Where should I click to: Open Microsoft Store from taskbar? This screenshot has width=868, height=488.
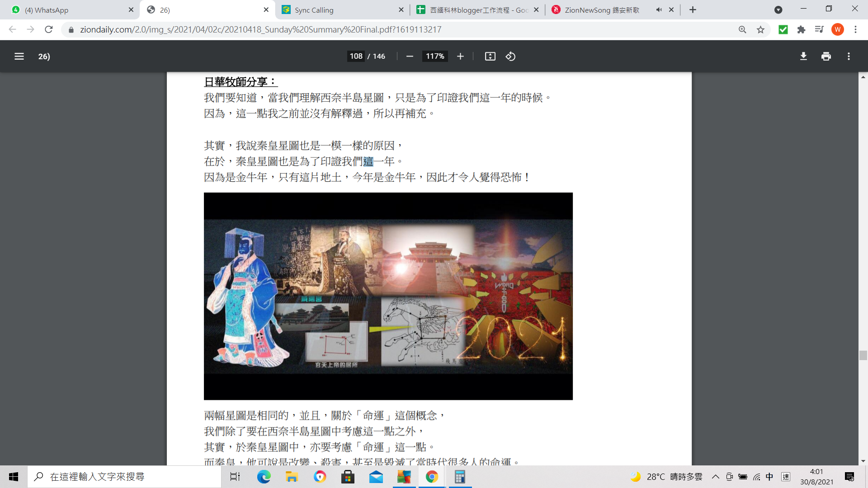pyautogui.click(x=348, y=477)
